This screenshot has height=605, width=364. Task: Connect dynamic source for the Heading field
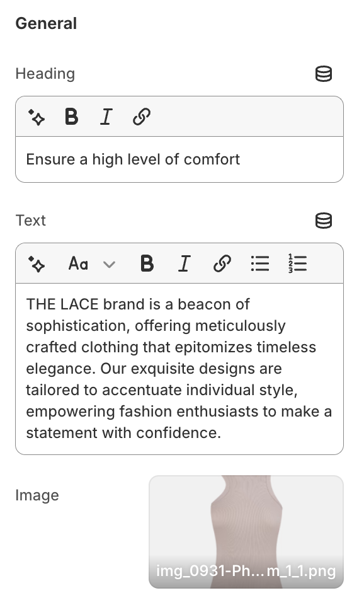324,74
